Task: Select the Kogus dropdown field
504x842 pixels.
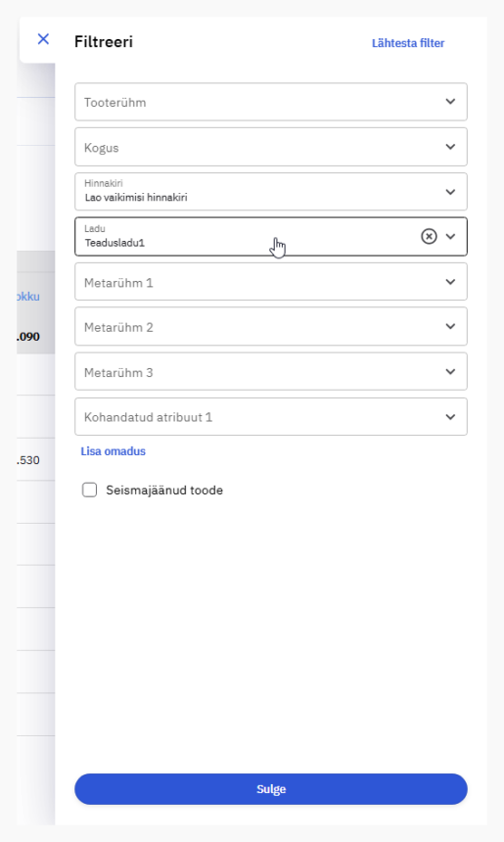Action: coord(271,147)
